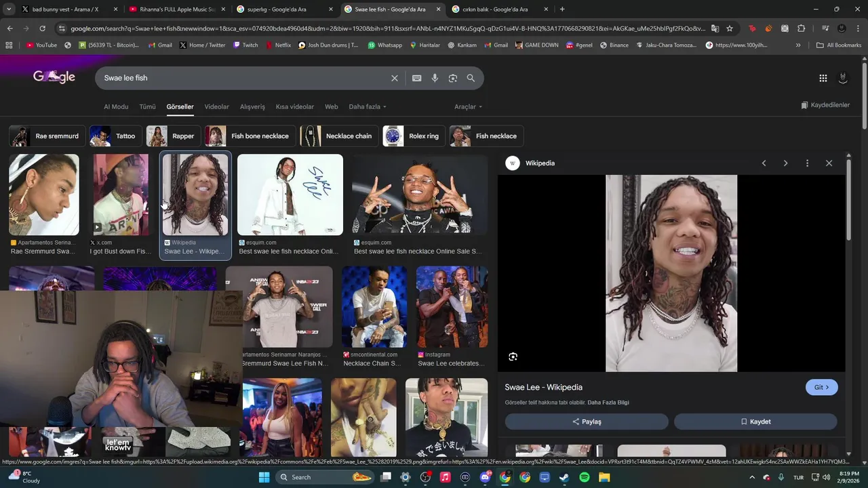This screenshot has width=868, height=488.
Task: Click the Google logo
Action: (54, 77)
